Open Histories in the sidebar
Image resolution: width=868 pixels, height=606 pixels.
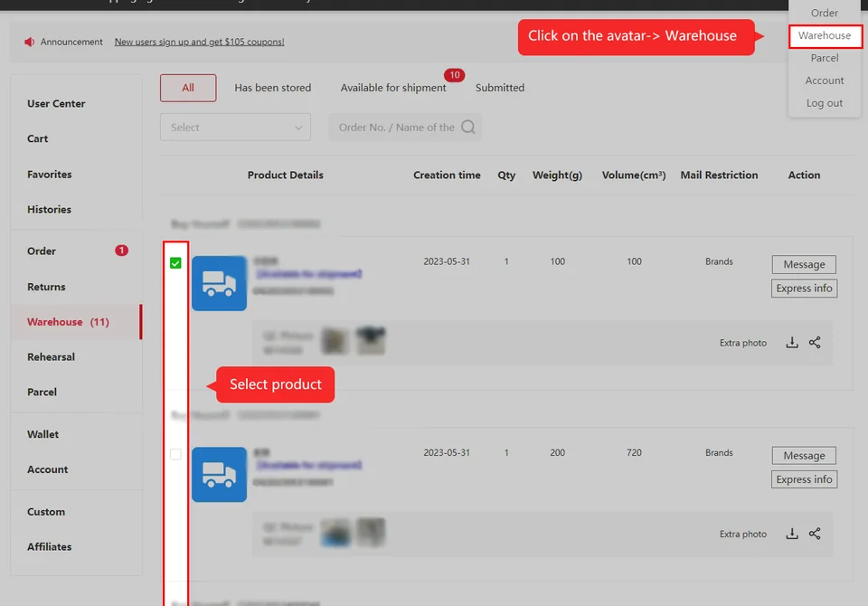pos(49,209)
